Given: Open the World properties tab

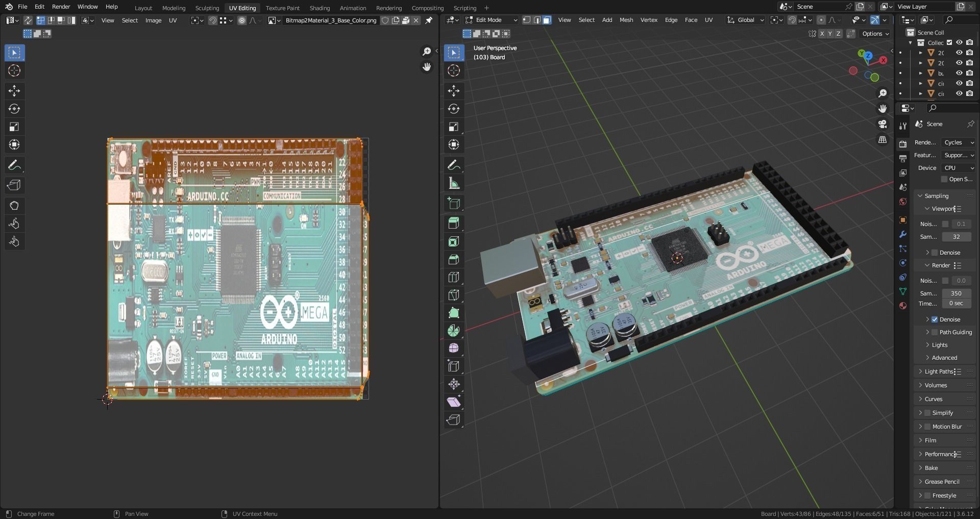Looking at the screenshot, I should [903, 202].
